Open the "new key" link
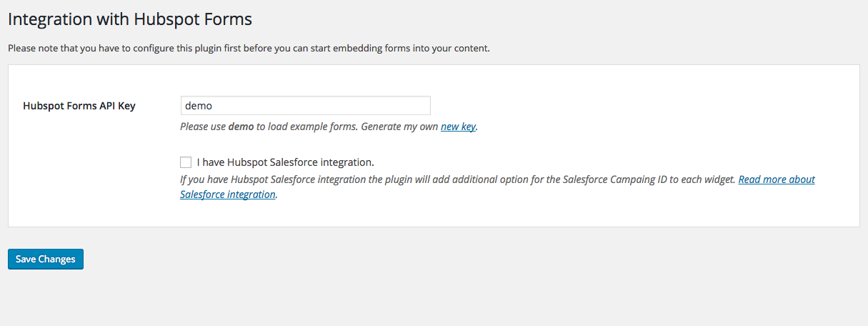Screen dimensions: 868x326 (x=458, y=127)
